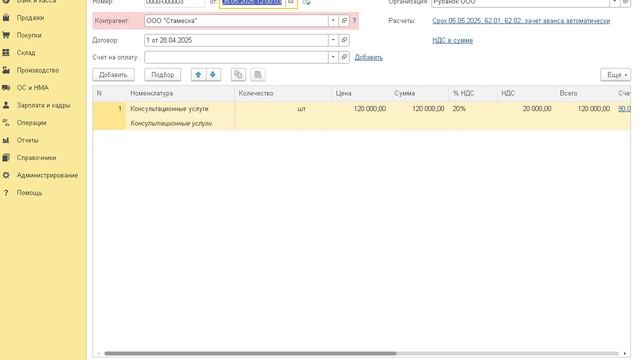640x360 pixels.
Task: Open the Еще dropdown menu
Action: (x=616, y=75)
